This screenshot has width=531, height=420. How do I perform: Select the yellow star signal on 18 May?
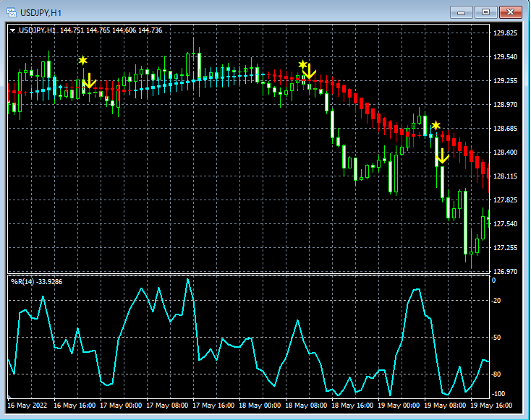coord(302,64)
